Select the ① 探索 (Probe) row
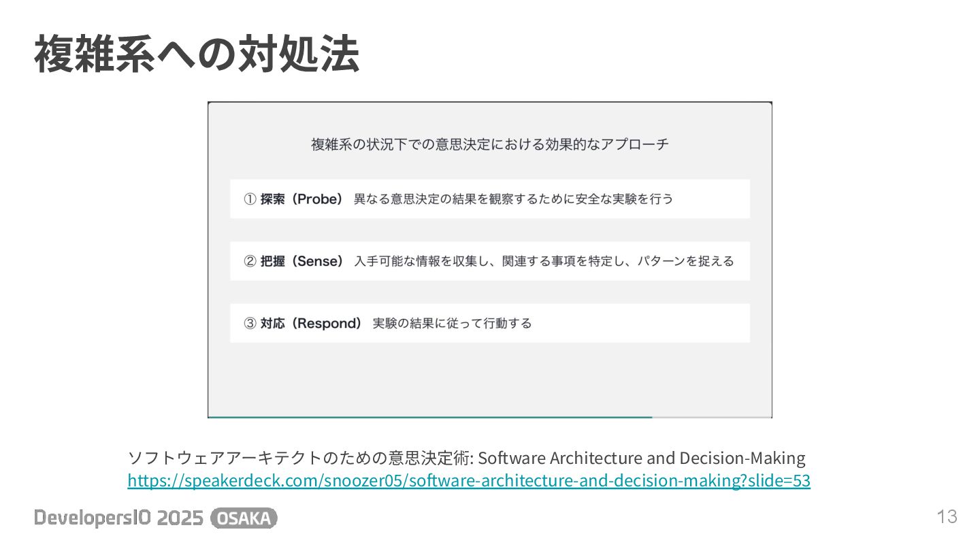 (490, 199)
